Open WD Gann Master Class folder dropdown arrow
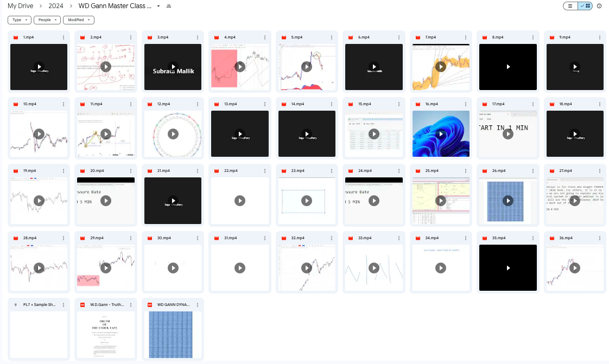 (158, 6)
